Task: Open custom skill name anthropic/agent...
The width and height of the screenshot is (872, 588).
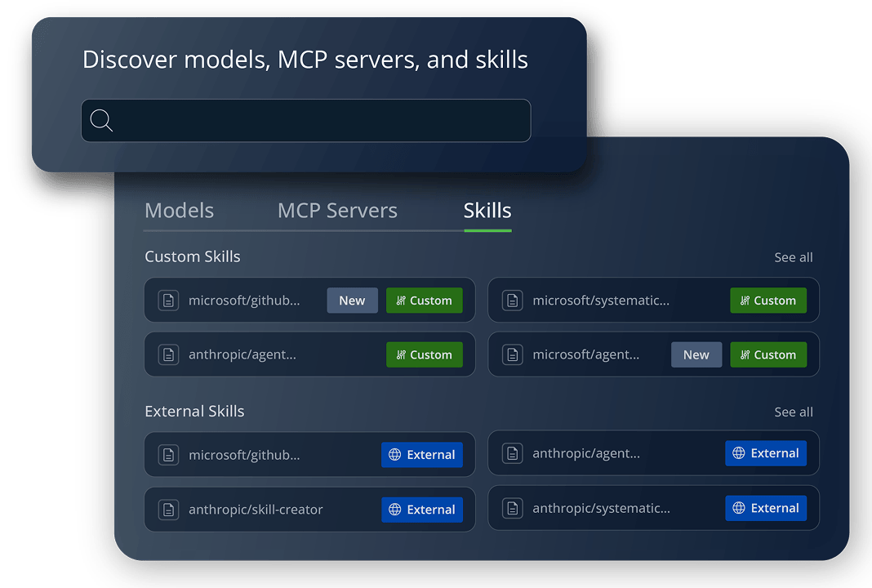Action: pyautogui.click(x=242, y=354)
